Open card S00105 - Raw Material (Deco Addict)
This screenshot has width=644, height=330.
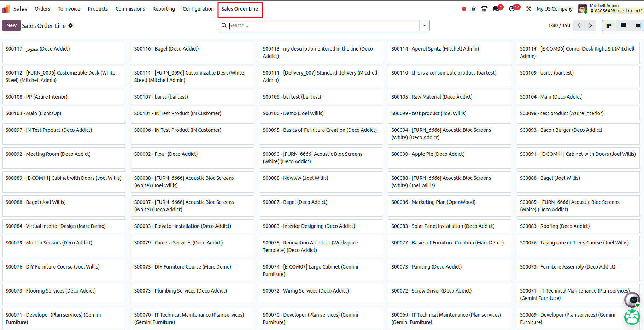point(449,97)
